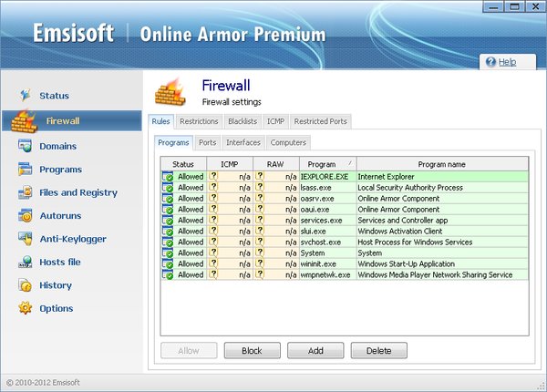Open the Hosts file section label
547x392 pixels.
click(x=60, y=262)
